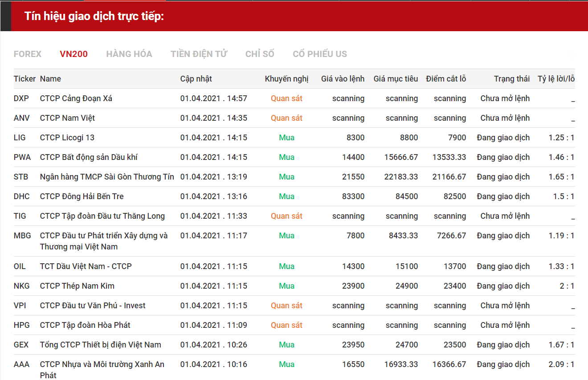Screen dimensions: 588x380
Task: Select the DXP ticker
Action: [21, 98]
